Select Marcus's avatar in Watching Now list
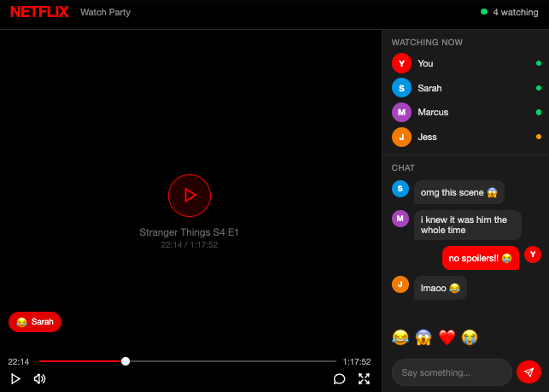The image size is (549, 392). tap(401, 112)
